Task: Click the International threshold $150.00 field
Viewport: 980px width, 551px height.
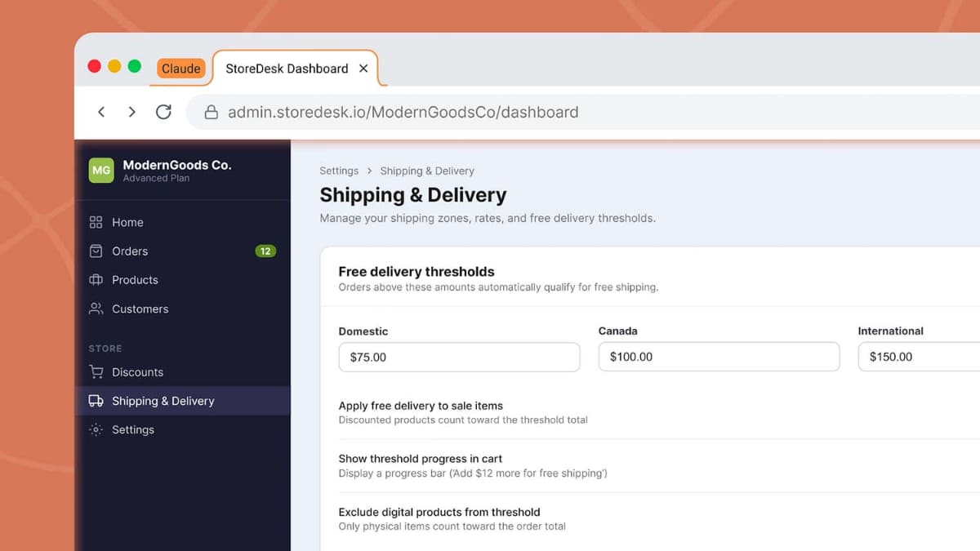Action: [x=919, y=357]
